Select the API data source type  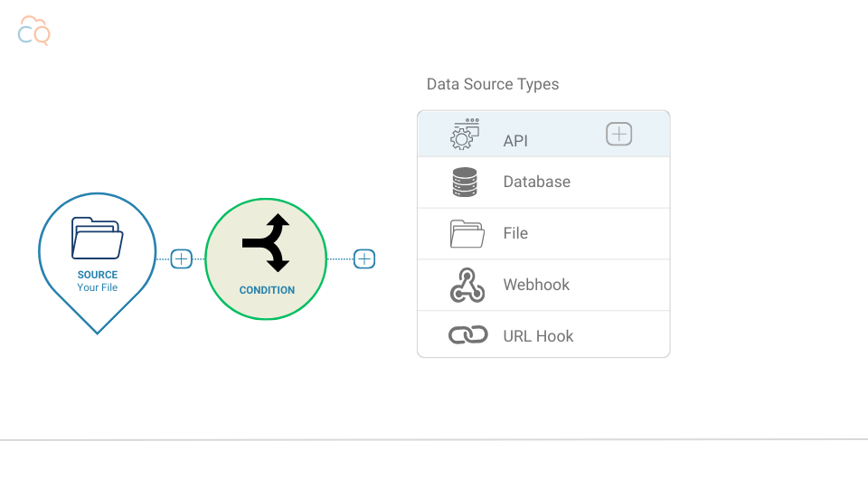coord(515,141)
